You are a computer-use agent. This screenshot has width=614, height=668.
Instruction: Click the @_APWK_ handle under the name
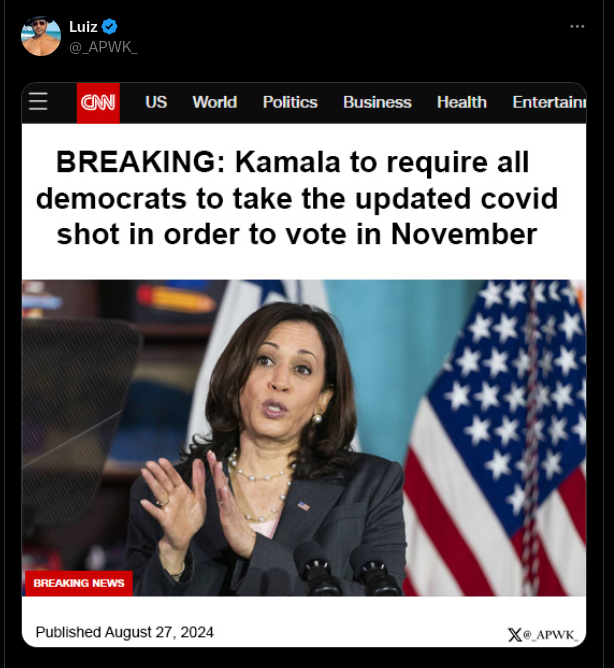[103, 47]
